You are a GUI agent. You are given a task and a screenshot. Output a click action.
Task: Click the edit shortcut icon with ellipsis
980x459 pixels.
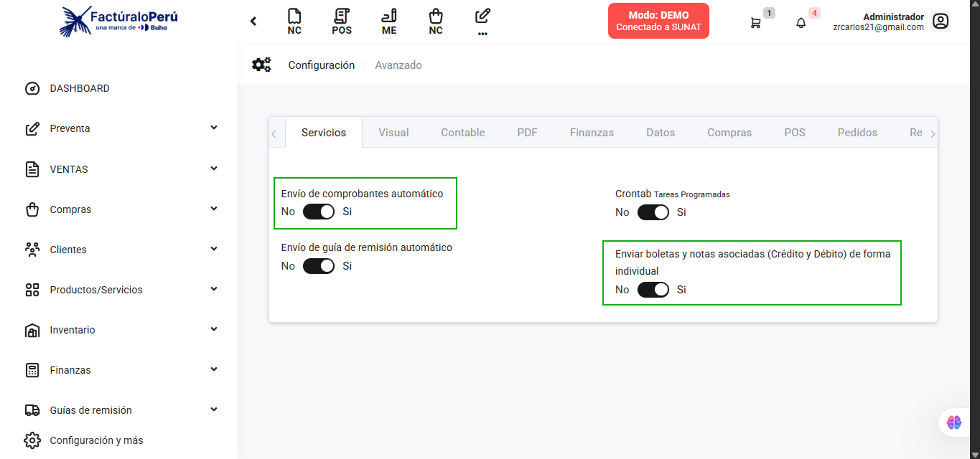click(482, 20)
